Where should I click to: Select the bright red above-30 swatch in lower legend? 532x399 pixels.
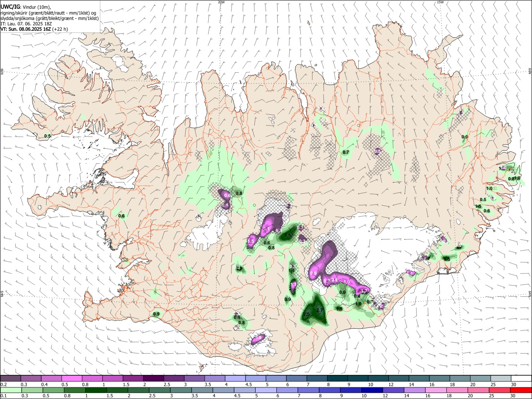coord(520,390)
